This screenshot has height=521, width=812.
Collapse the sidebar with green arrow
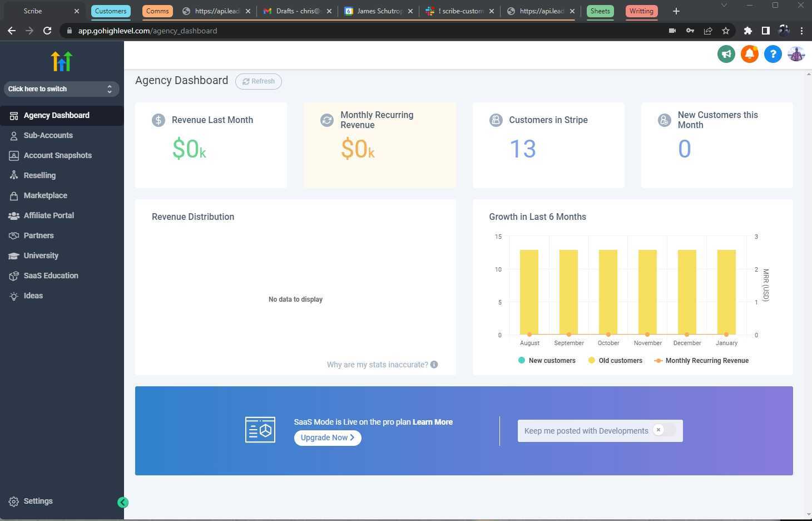123,503
